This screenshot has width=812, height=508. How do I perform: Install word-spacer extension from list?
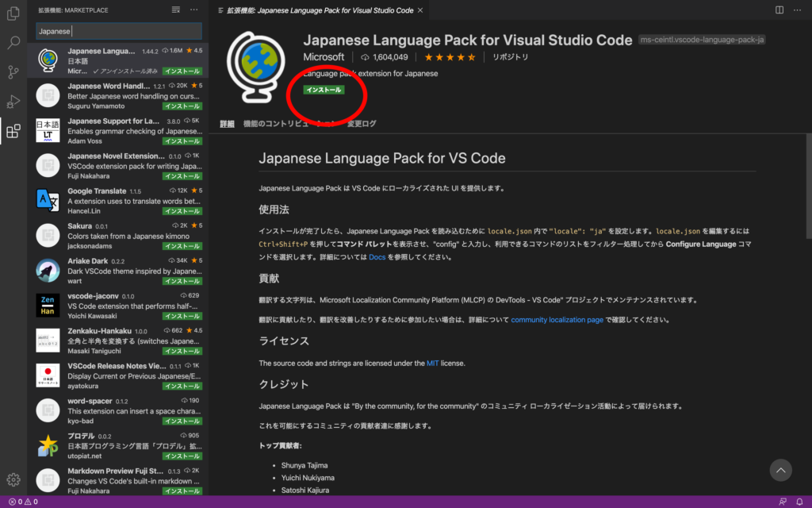(x=182, y=421)
